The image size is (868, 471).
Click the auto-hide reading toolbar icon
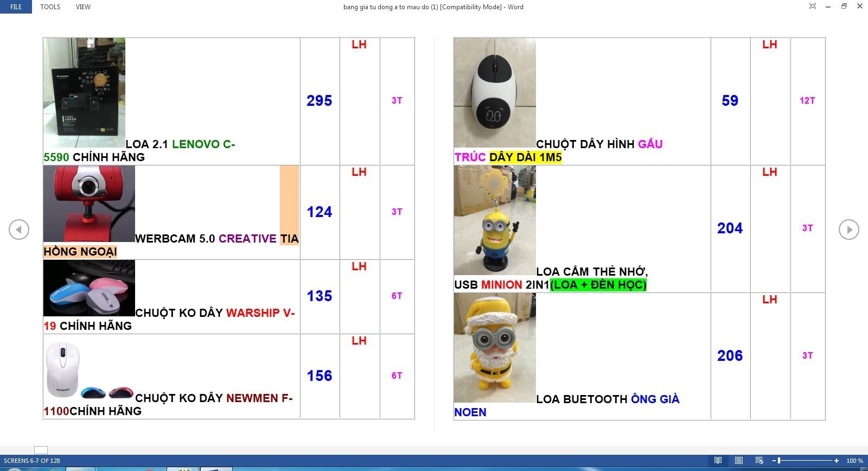point(812,7)
